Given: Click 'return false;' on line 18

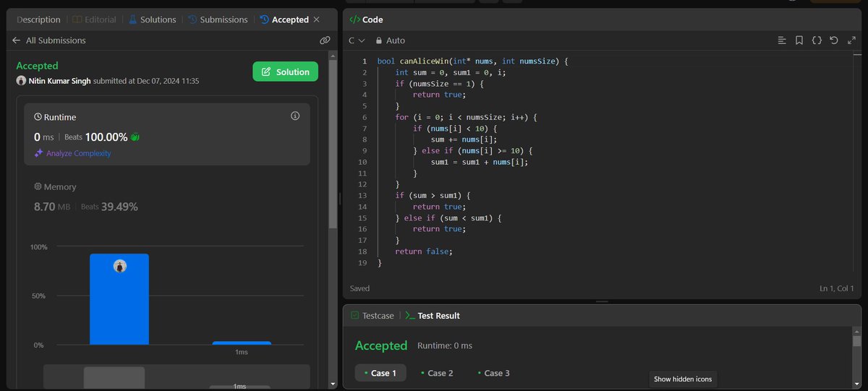Looking at the screenshot, I should point(423,251).
